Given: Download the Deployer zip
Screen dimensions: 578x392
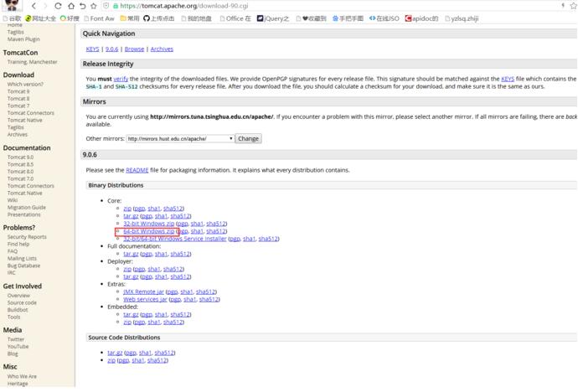Looking at the screenshot, I should (x=127, y=270).
